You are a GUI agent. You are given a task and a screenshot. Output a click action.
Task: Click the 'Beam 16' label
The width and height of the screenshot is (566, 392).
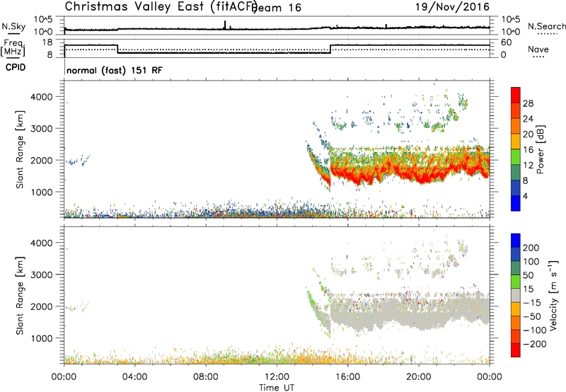[277, 8]
